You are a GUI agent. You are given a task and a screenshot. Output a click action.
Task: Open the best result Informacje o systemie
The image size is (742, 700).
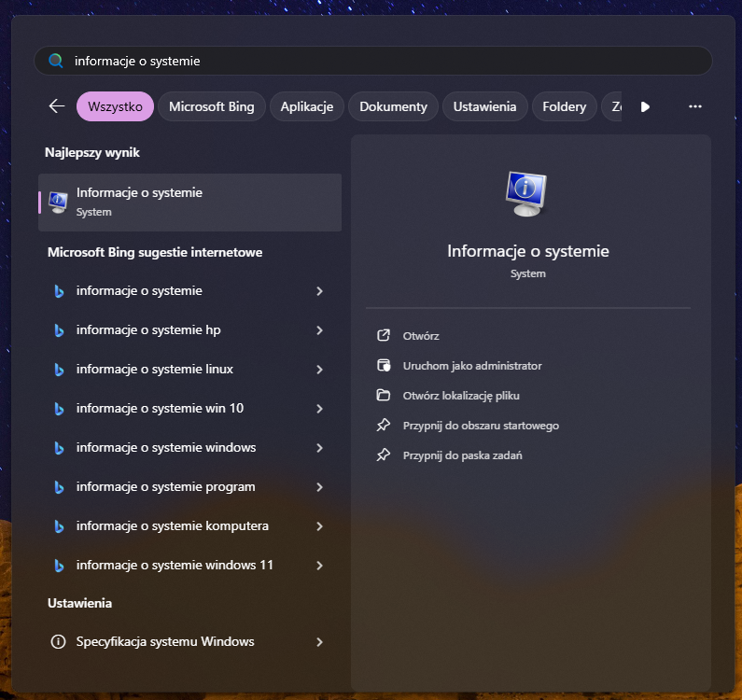[189, 203]
